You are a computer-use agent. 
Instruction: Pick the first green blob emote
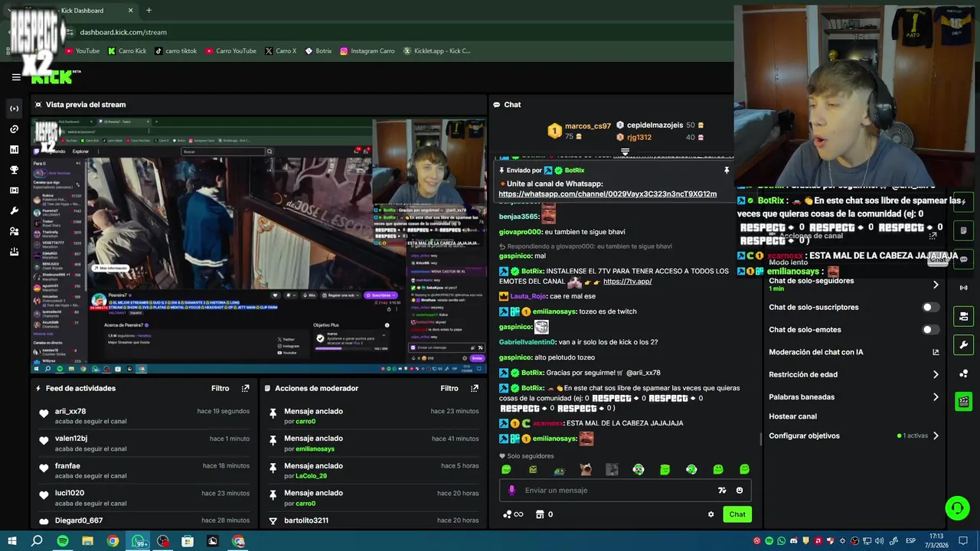(x=506, y=469)
